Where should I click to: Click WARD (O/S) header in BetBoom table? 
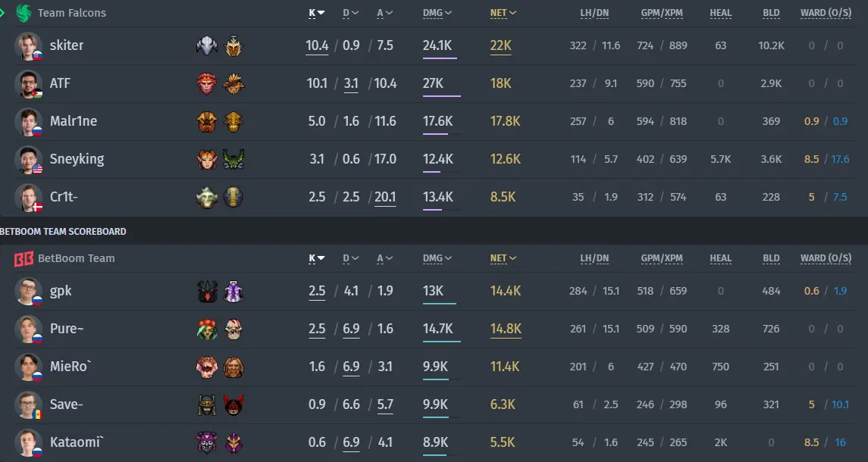click(826, 258)
